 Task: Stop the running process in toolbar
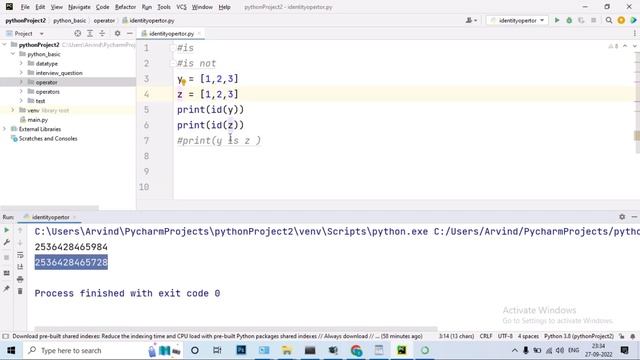coord(593,20)
